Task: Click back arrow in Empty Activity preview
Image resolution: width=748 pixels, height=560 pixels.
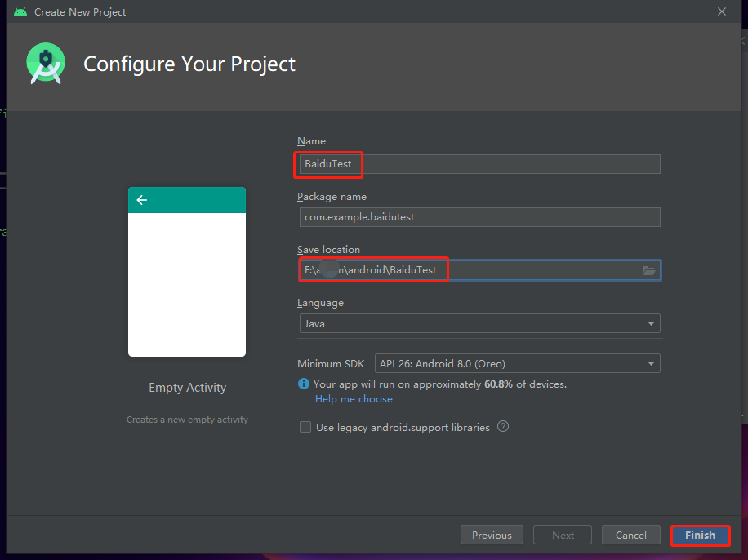Action: pos(142,200)
